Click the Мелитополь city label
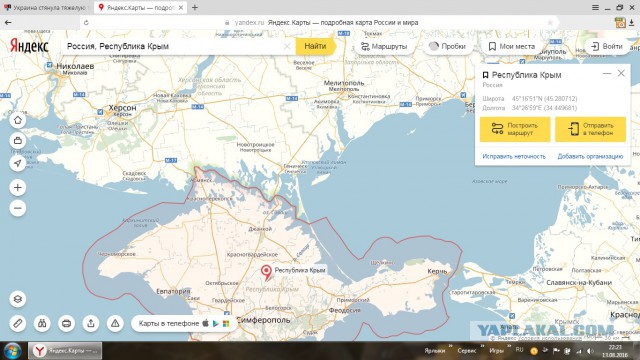The width and height of the screenshot is (640, 360). (x=344, y=83)
